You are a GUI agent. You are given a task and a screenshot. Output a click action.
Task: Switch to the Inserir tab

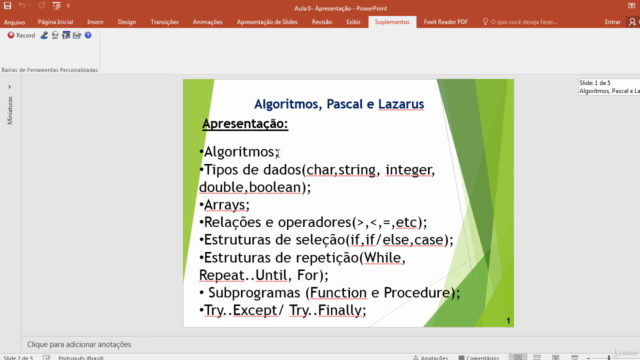[x=95, y=22]
